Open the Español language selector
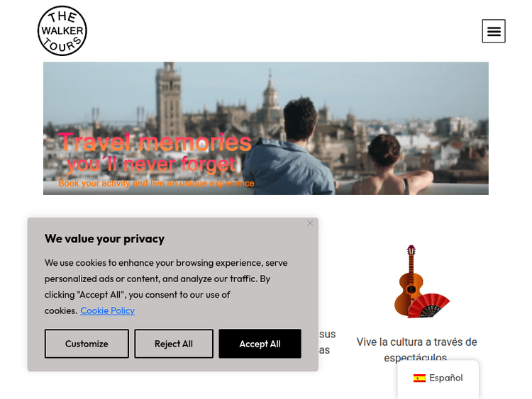 point(438,378)
